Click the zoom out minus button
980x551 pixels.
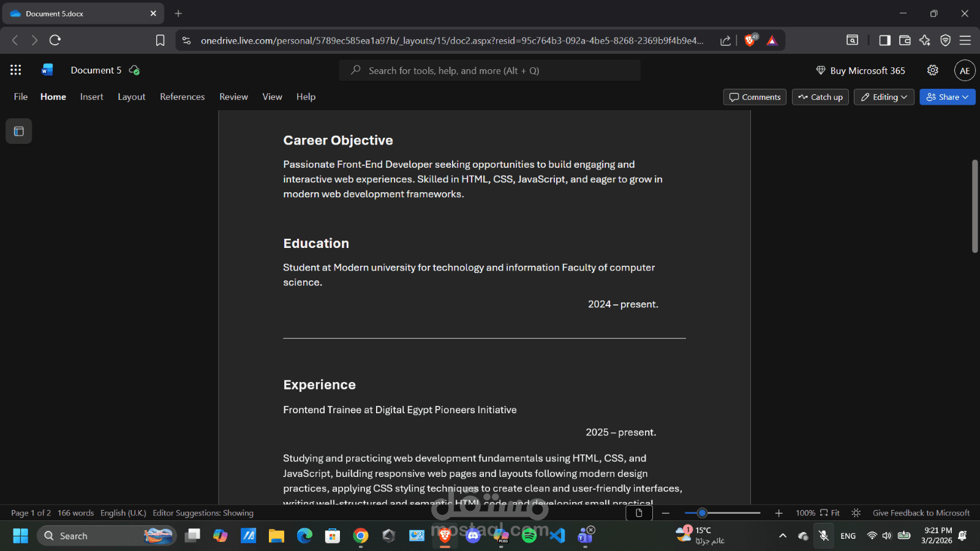point(666,513)
